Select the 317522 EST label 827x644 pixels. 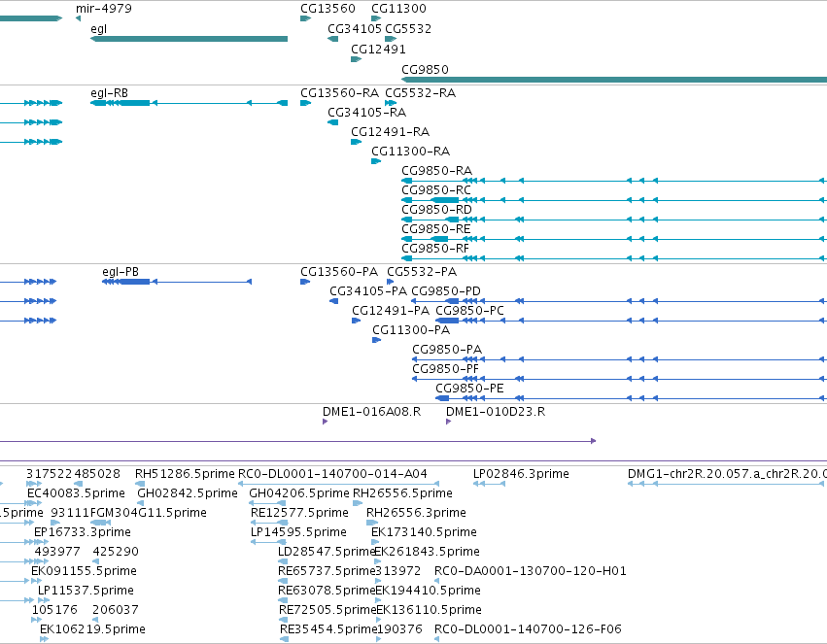click(49, 475)
